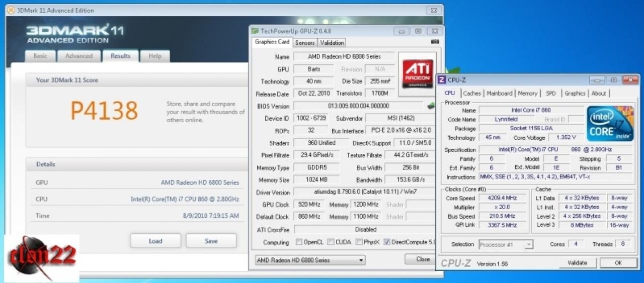Image resolution: width=644 pixels, height=283 pixels.
Task: Click the Details GPU row AMD Radeon HD 6800 Series
Action: coord(200,182)
